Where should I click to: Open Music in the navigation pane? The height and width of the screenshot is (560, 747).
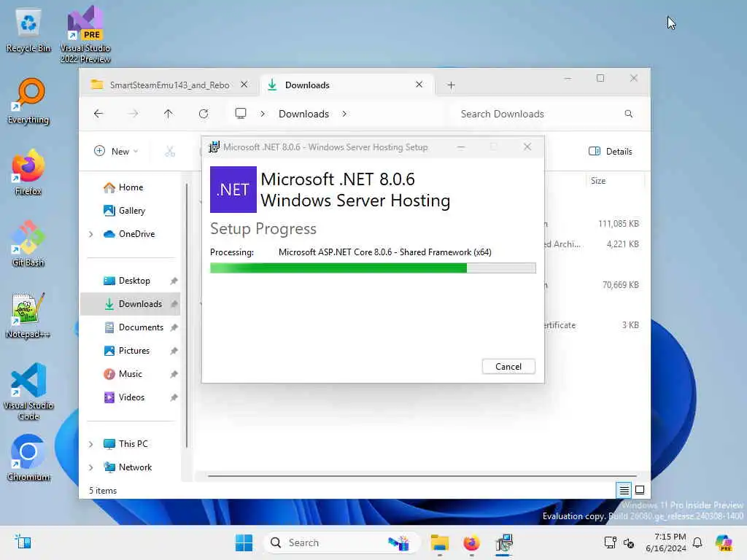pos(131,374)
